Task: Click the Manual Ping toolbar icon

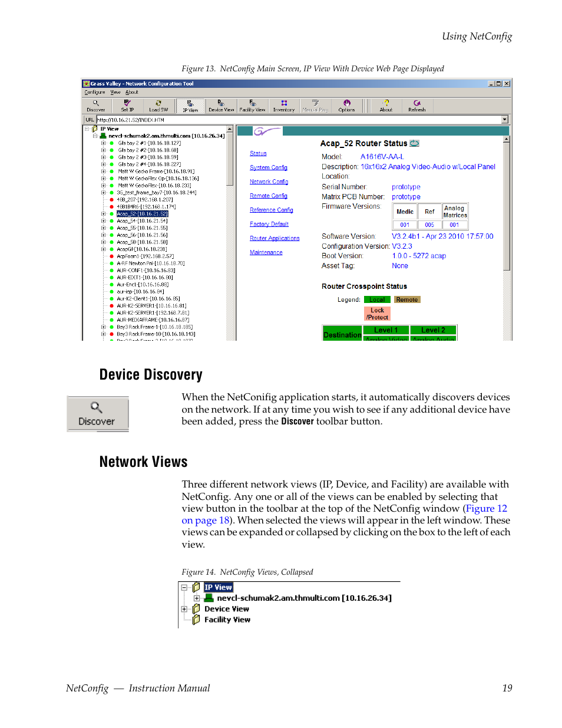Action: 315,106
